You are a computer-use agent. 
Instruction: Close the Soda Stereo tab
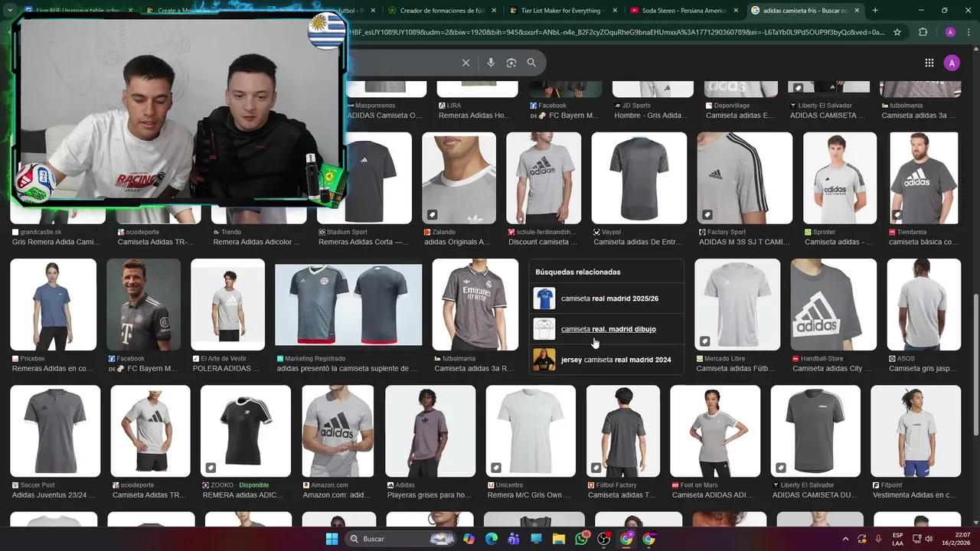737,11
